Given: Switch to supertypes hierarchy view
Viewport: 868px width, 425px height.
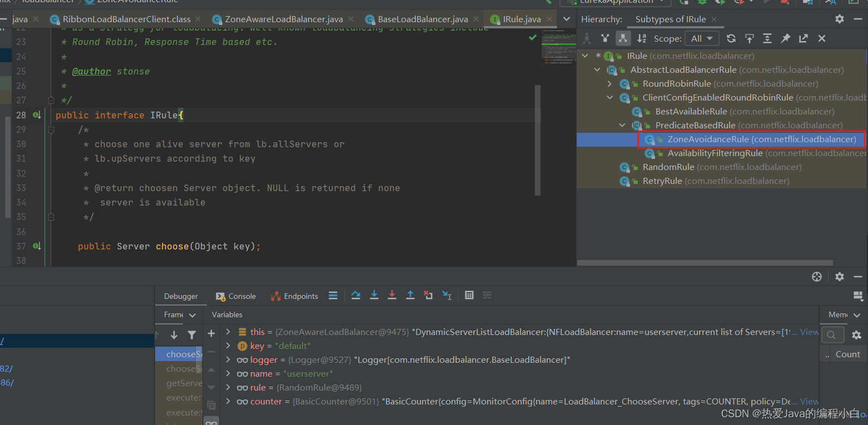Looking at the screenshot, I should [605, 38].
